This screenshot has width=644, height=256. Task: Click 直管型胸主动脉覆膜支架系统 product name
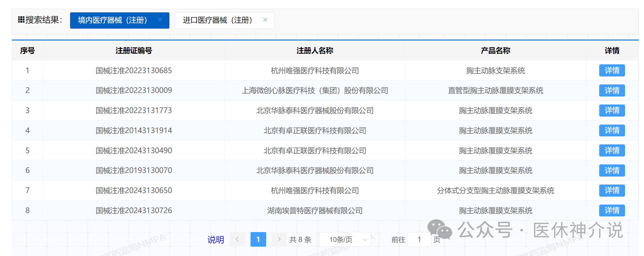click(496, 90)
